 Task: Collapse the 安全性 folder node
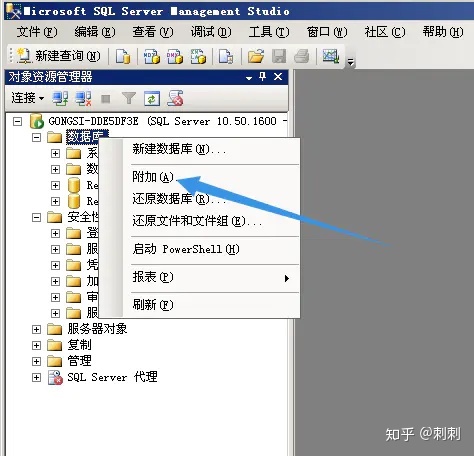(x=36, y=218)
